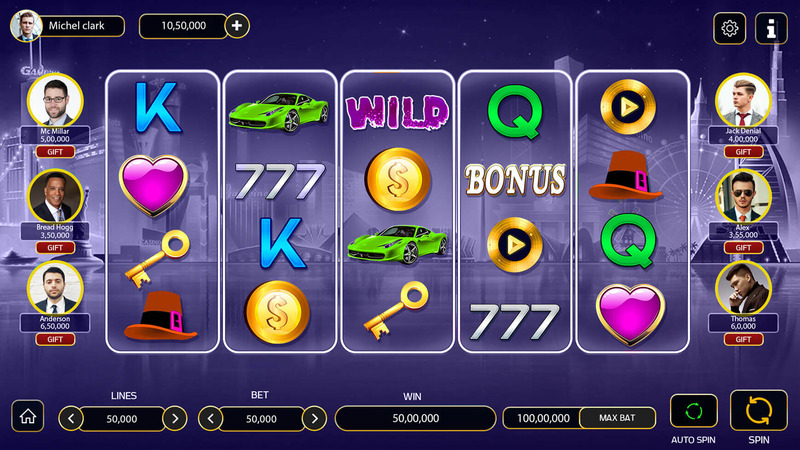The image size is (800, 450).
Task: Decrease the Lines value with left arrow
Action: 71,419
